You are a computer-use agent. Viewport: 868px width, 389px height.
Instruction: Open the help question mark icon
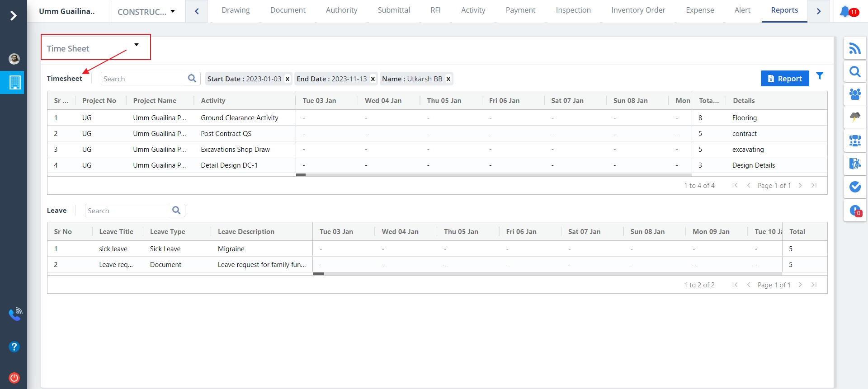[x=14, y=347]
